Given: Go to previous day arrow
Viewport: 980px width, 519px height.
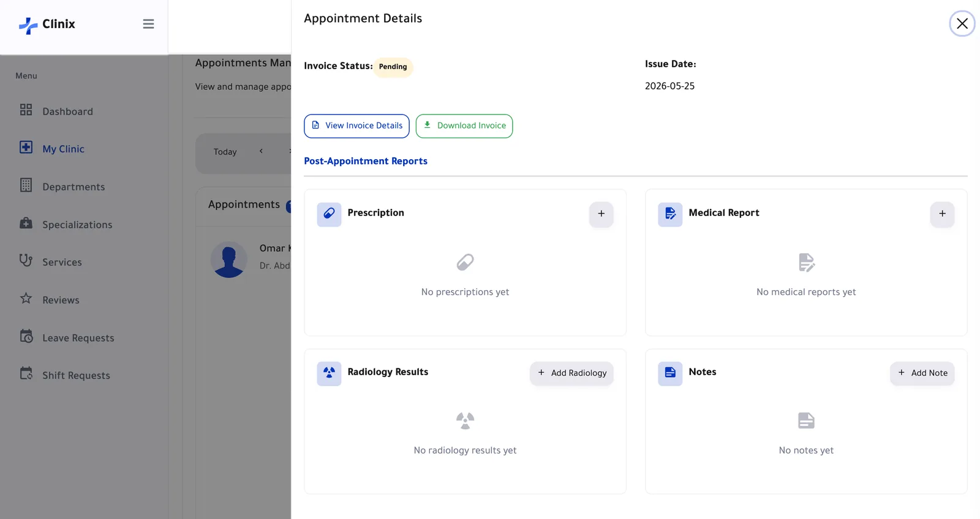Looking at the screenshot, I should coord(261,151).
